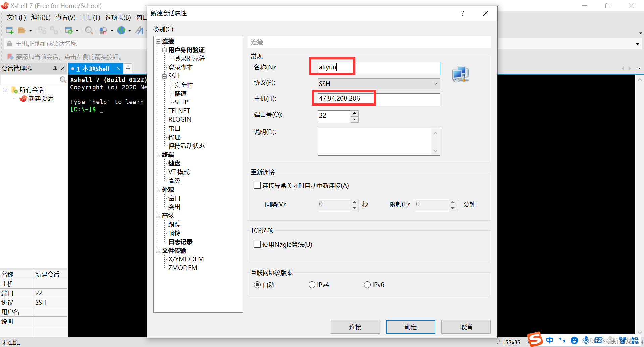The width and height of the screenshot is (644, 347).
Task: Click the Sogou punctuation mode icon
Action: (562, 340)
